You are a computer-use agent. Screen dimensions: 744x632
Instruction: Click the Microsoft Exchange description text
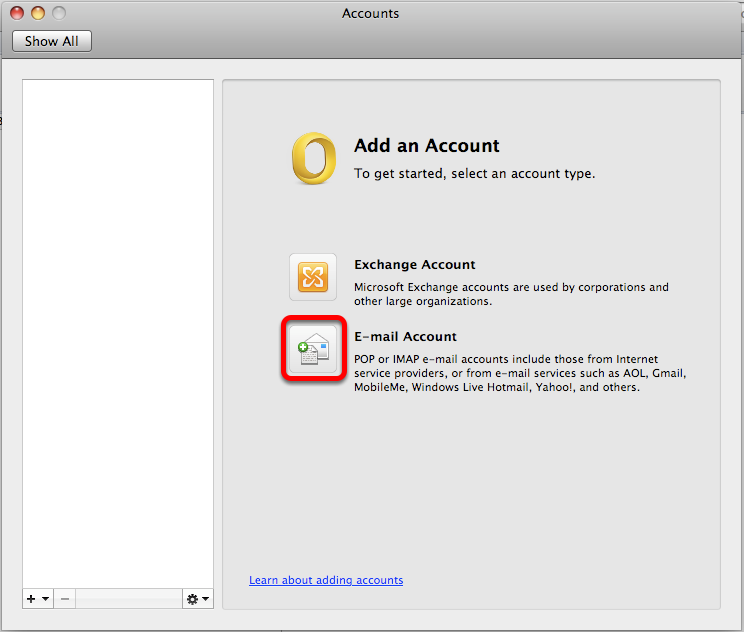511,294
